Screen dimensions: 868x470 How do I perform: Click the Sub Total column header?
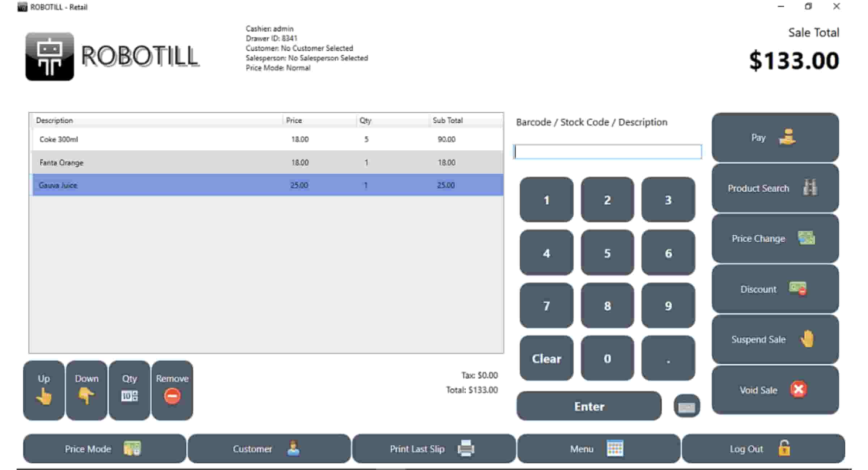coord(466,120)
